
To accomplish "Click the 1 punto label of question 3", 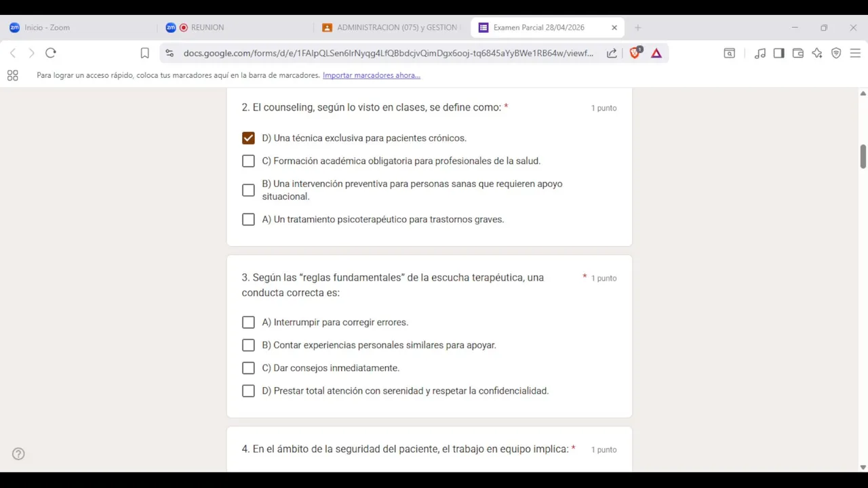I will 604,279.
